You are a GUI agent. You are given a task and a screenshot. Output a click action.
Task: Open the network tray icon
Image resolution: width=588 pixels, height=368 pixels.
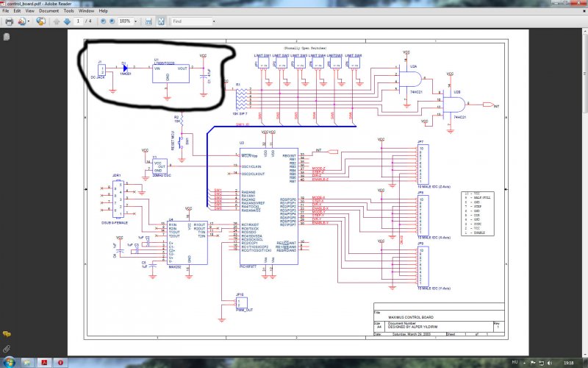click(x=541, y=363)
